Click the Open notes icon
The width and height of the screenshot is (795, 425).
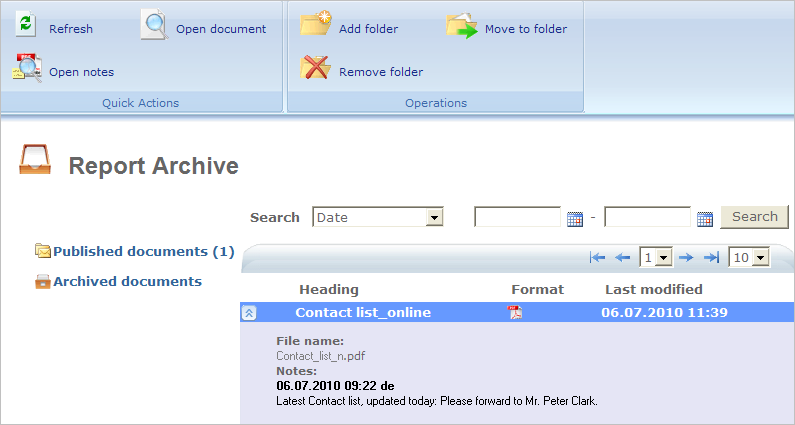click(x=27, y=68)
